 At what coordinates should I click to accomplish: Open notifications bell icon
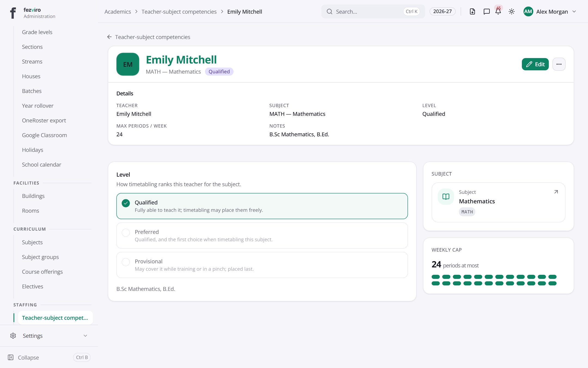coord(498,11)
